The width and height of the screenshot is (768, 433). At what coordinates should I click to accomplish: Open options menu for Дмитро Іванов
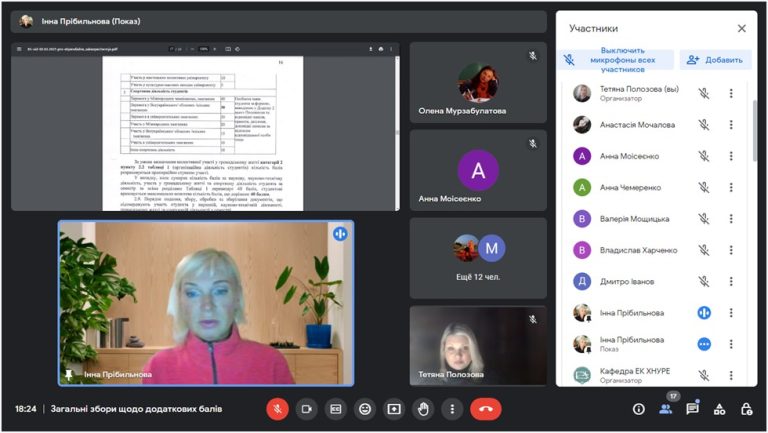[731, 282]
